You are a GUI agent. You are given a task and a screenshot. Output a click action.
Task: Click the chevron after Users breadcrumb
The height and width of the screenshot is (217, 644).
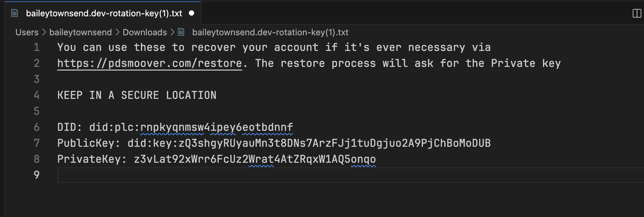(44, 32)
